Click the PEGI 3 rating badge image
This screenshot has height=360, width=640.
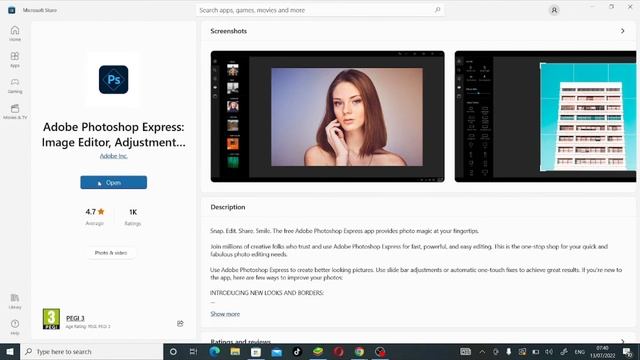pyautogui.click(x=51, y=319)
